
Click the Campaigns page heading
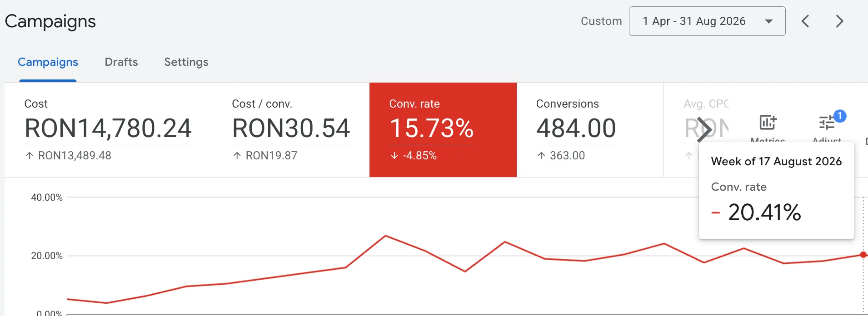[50, 21]
